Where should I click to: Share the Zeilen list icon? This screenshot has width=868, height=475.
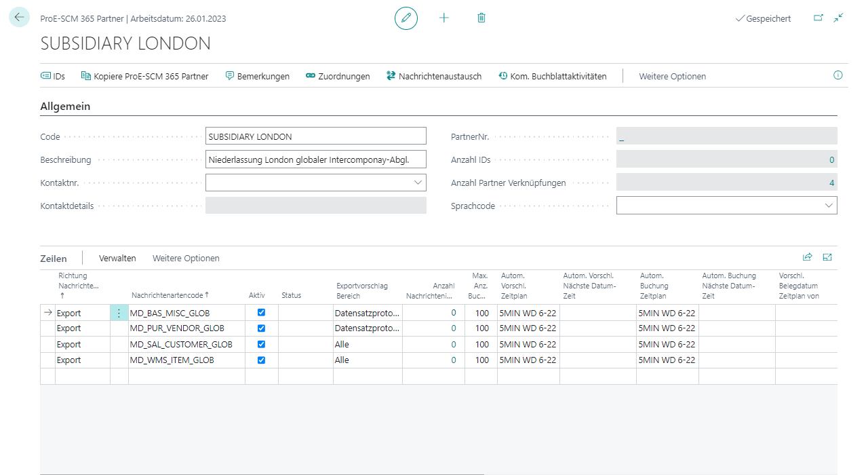pyautogui.click(x=807, y=257)
